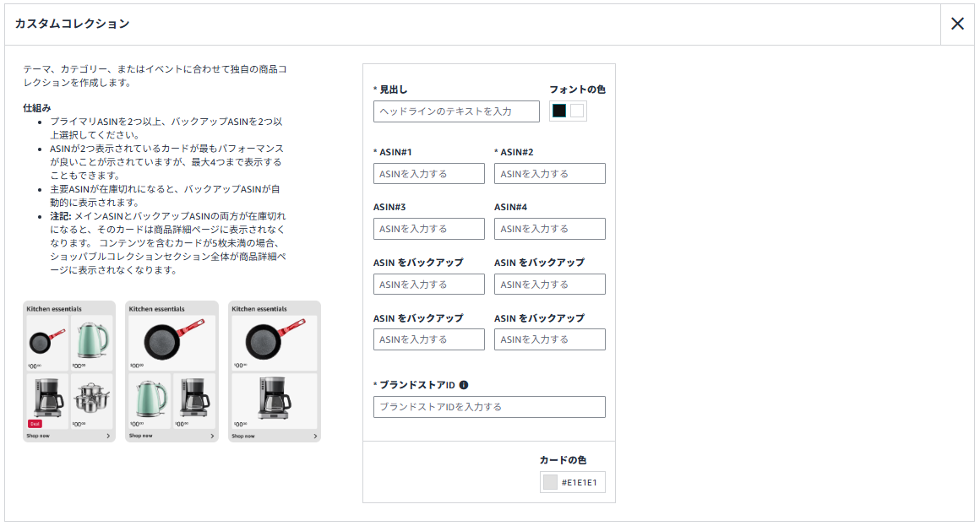Focus the ASIN#1 input field
The width and height of the screenshot is (980, 526).
click(x=429, y=174)
